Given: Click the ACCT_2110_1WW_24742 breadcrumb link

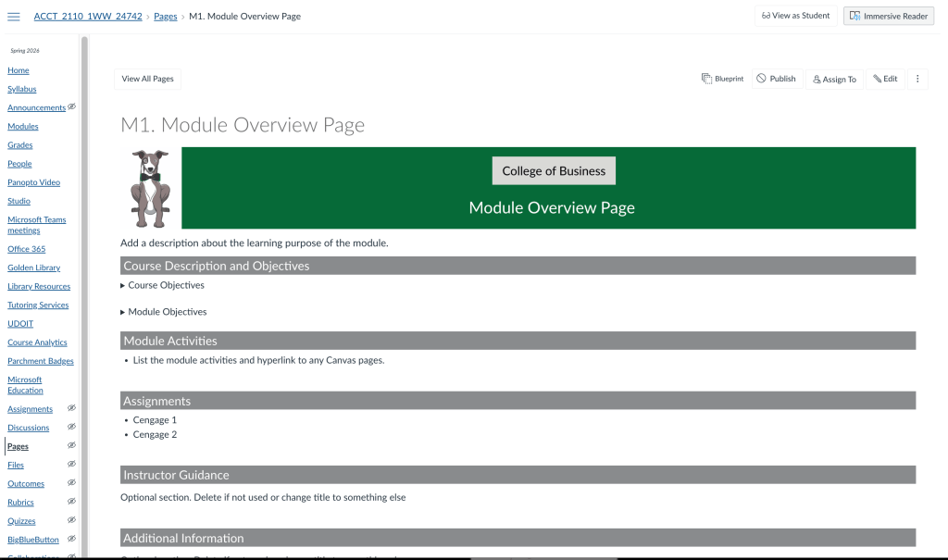Looking at the screenshot, I should point(88,17).
